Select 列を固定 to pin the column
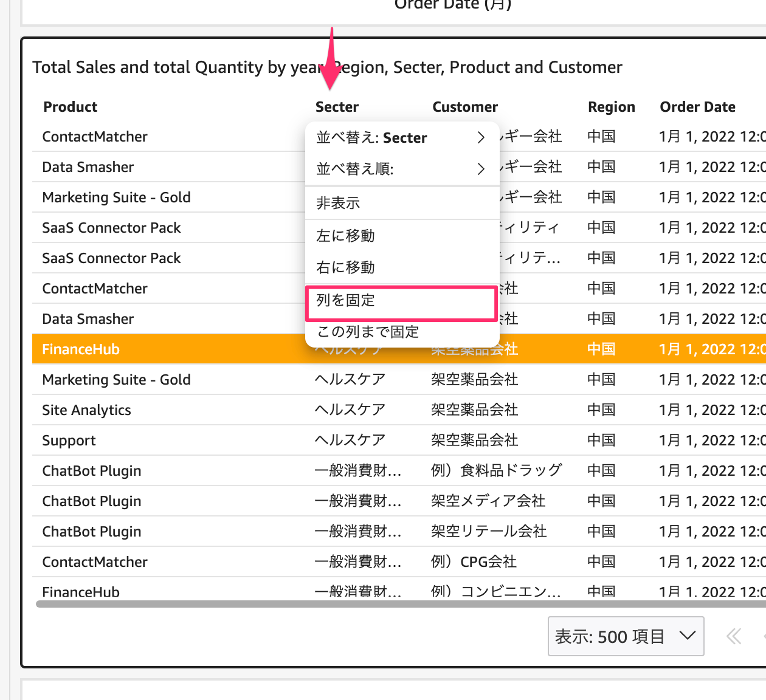Viewport: 766px width, 700px height. [402, 300]
